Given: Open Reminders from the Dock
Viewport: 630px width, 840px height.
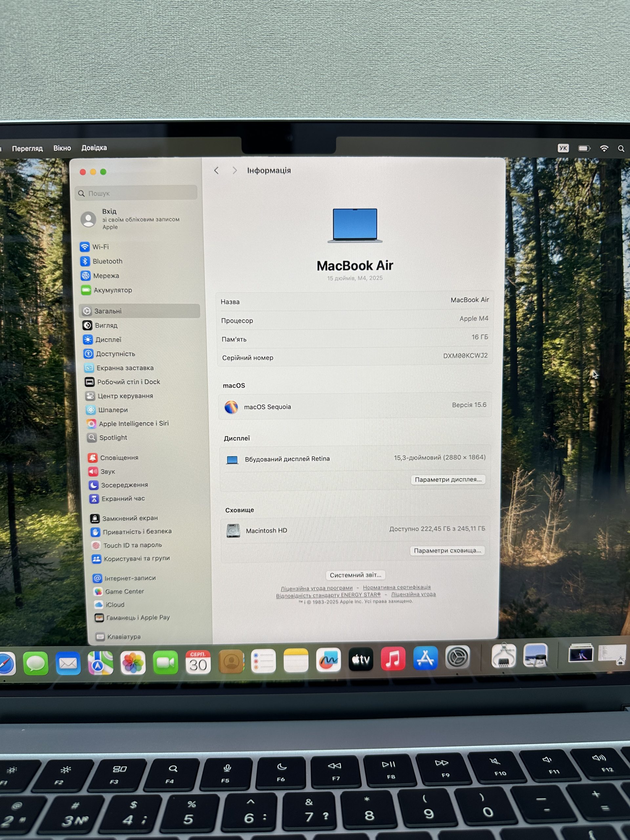Looking at the screenshot, I should pos(263,661).
